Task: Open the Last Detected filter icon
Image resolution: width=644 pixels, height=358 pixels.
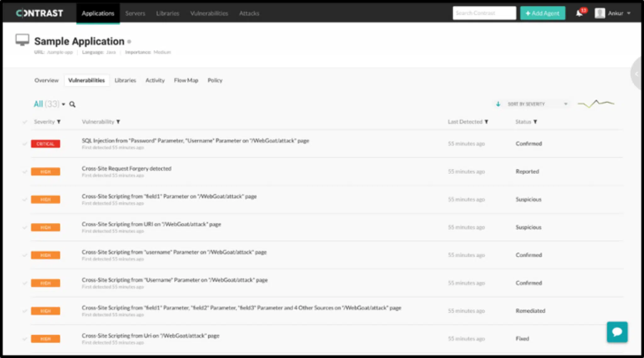Action: coord(487,122)
